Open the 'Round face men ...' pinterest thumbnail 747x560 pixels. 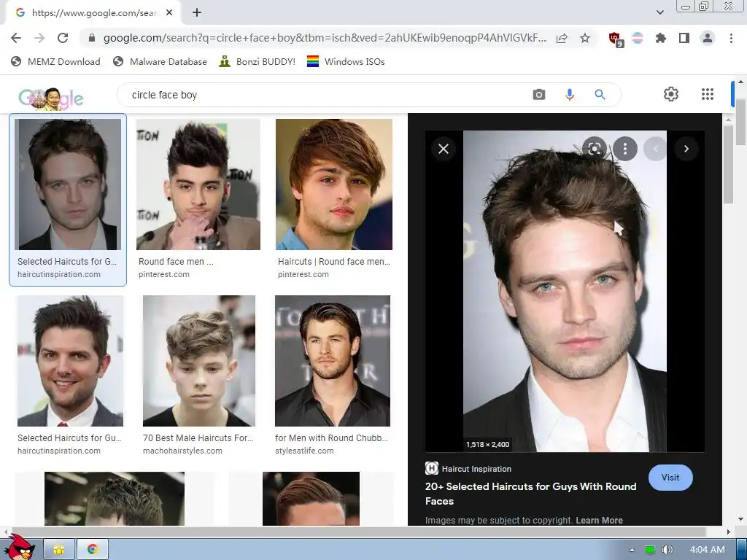[x=198, y=184]
